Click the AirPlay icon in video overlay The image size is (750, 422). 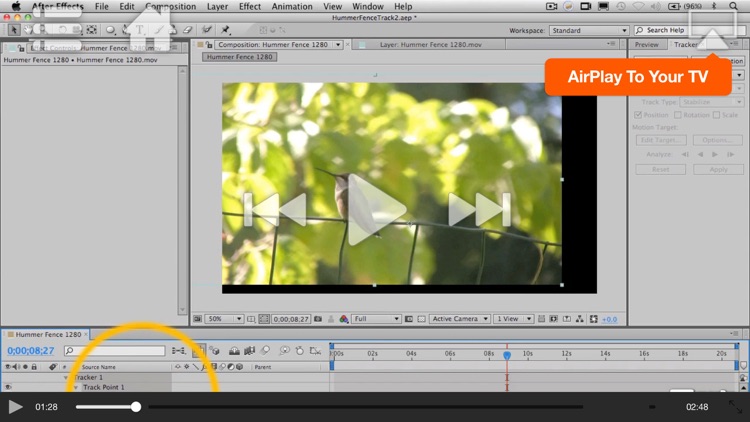[x=713, y=30]
